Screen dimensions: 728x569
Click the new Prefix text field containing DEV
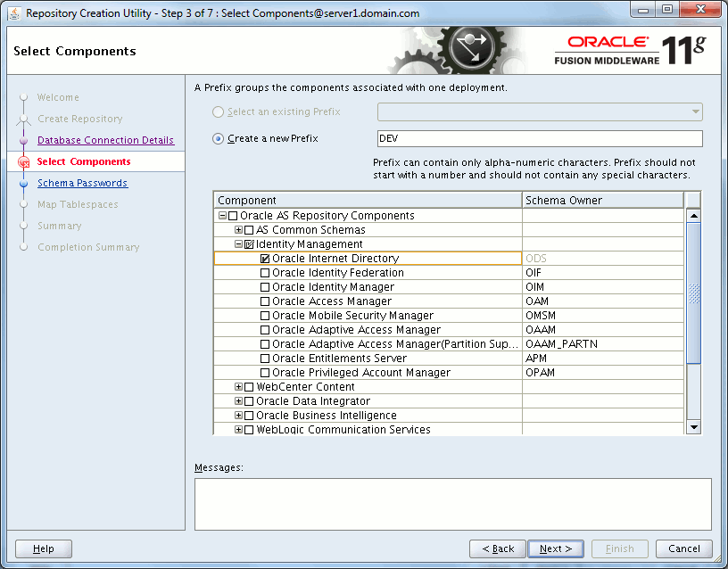540,139
